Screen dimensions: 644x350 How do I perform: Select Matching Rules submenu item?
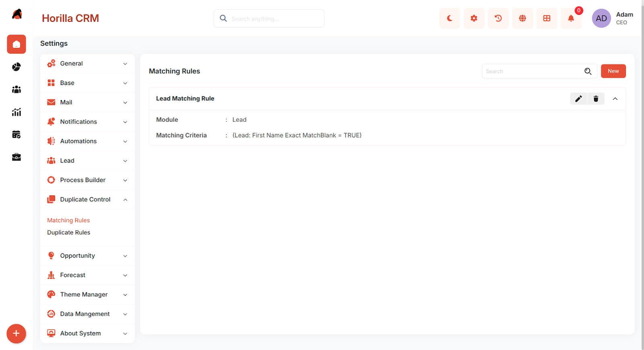pos(68,220)
